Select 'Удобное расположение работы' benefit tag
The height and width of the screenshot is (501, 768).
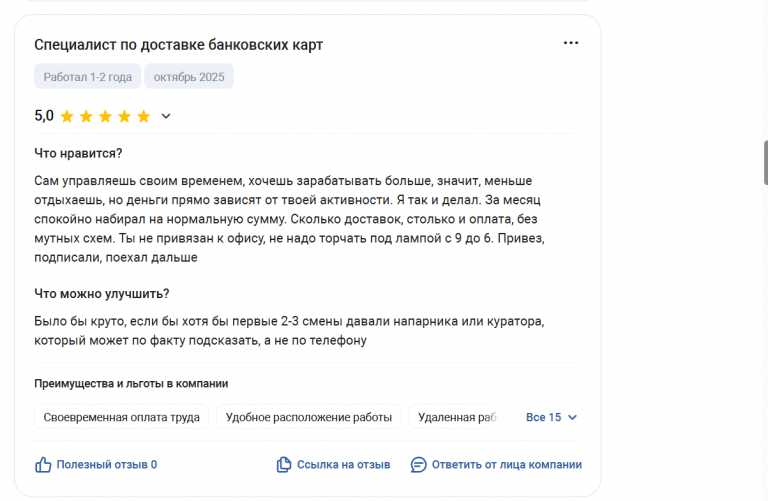pos(308,417)
